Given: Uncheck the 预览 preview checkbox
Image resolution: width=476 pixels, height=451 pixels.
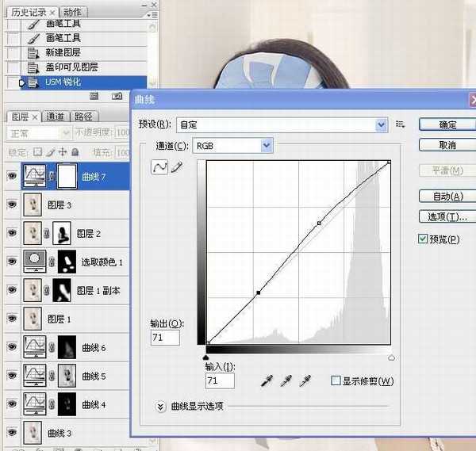Looking at the screenshot, I should 423,239.
